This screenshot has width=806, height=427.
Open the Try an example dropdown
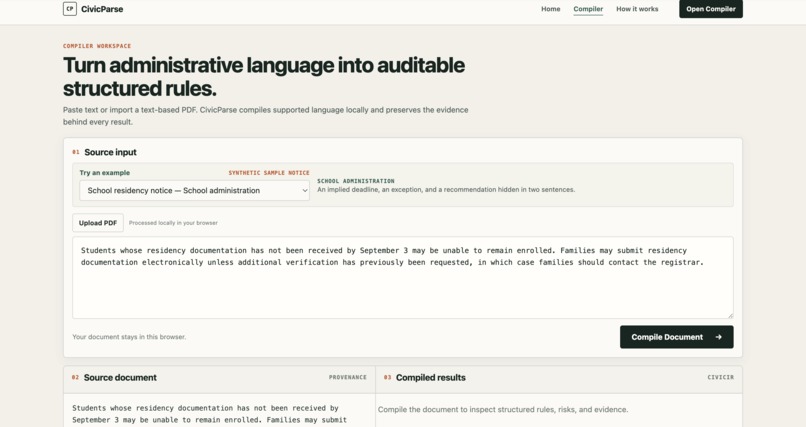coord(194,190)
